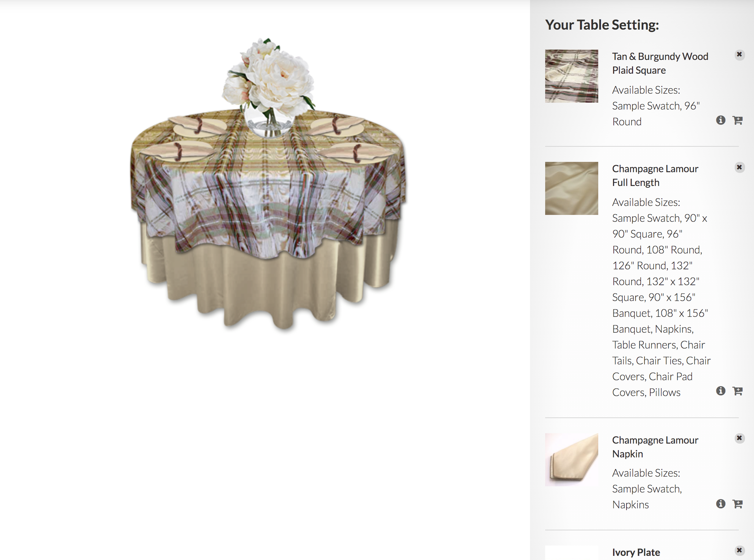Open Champagne Lamour Napkin title link
The image size is (754, 560).
(655, 447)
